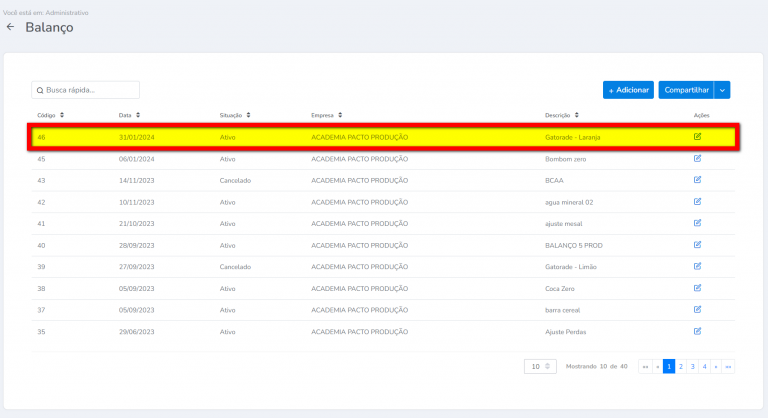Focus the Busca rápida search field

90,90
